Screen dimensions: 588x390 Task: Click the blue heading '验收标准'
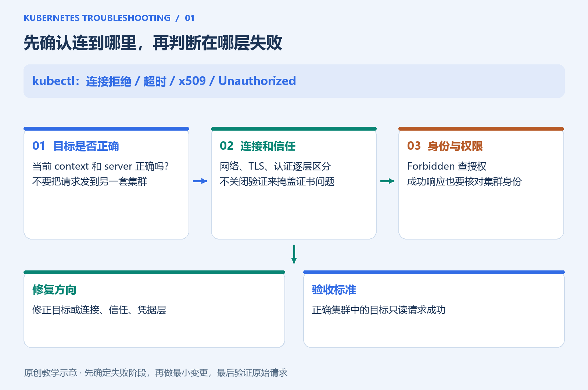pos(334,290)
